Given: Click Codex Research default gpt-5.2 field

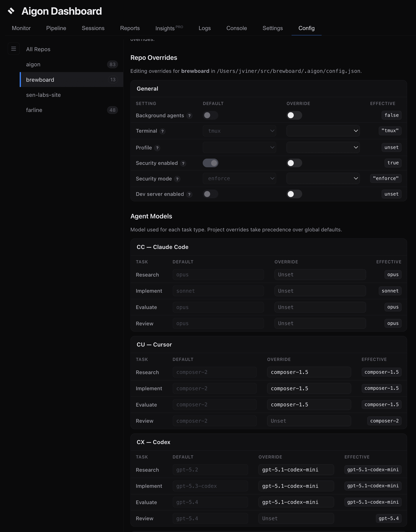Looking at the screenshot, I should click(x=210, y=470).
